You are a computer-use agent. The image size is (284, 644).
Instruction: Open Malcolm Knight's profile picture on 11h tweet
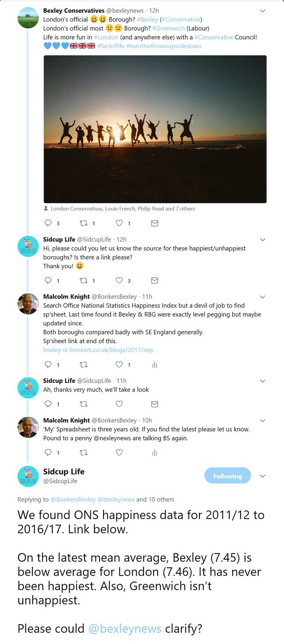[28, 304]
